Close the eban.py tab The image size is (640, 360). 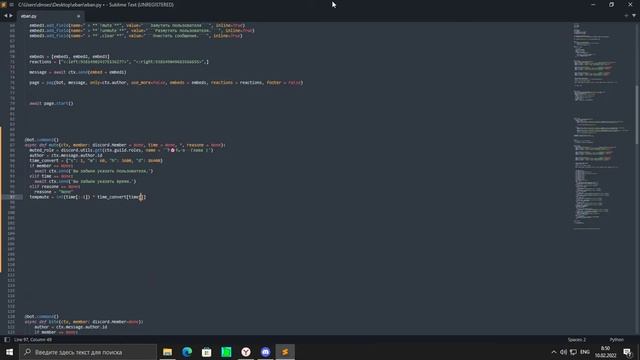click(x=79, y=16)
